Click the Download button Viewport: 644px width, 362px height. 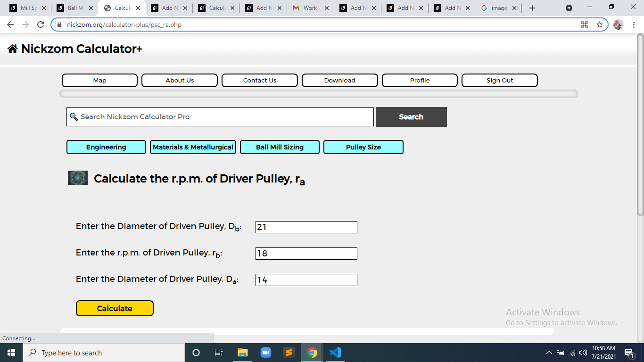coord(340,80)
